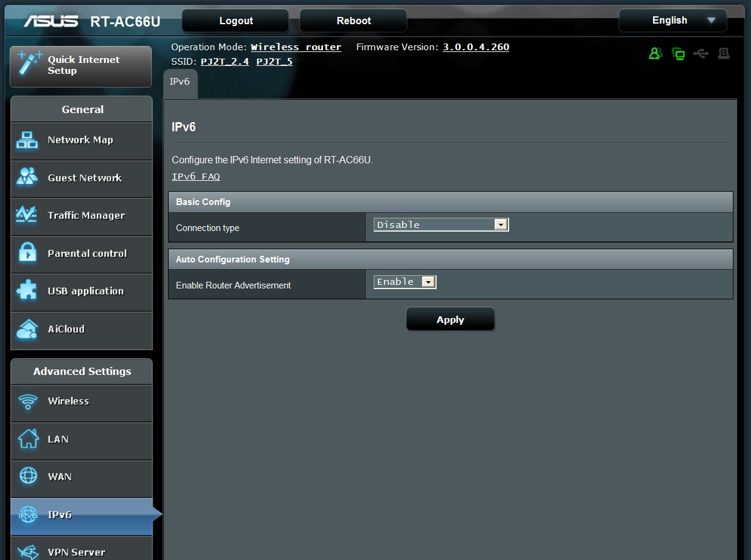Click the IPv6 globe icon in sidebar
This screenshot has width=751, height=560.
(28, 515)
